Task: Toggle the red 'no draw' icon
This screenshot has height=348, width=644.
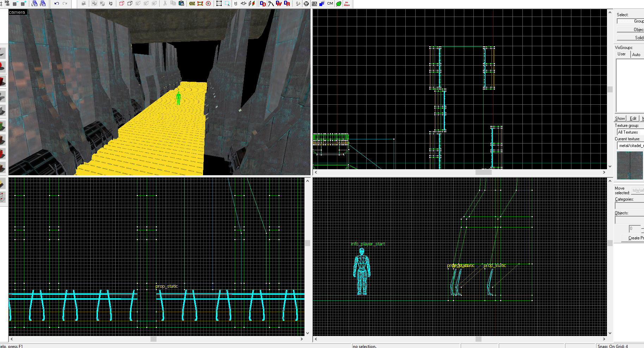Action: pos(347,4)
